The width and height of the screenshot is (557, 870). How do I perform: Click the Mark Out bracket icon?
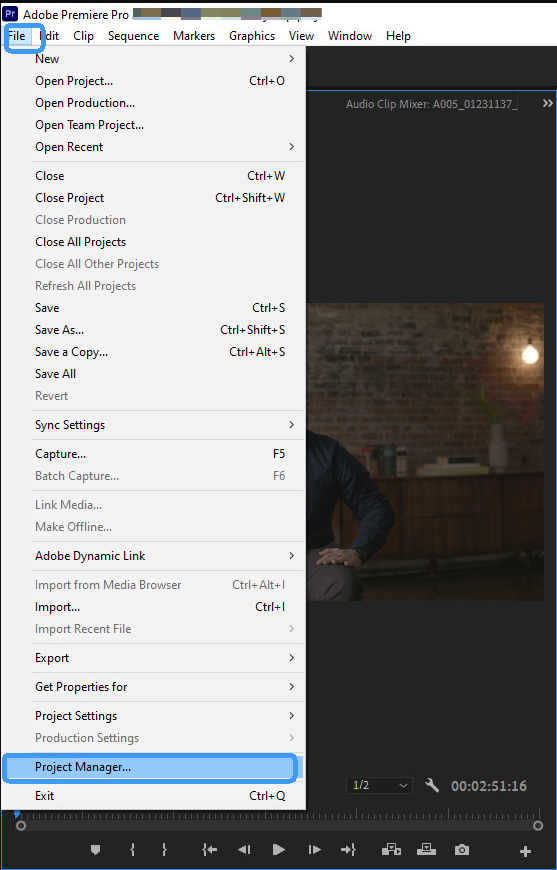(164, 850)
